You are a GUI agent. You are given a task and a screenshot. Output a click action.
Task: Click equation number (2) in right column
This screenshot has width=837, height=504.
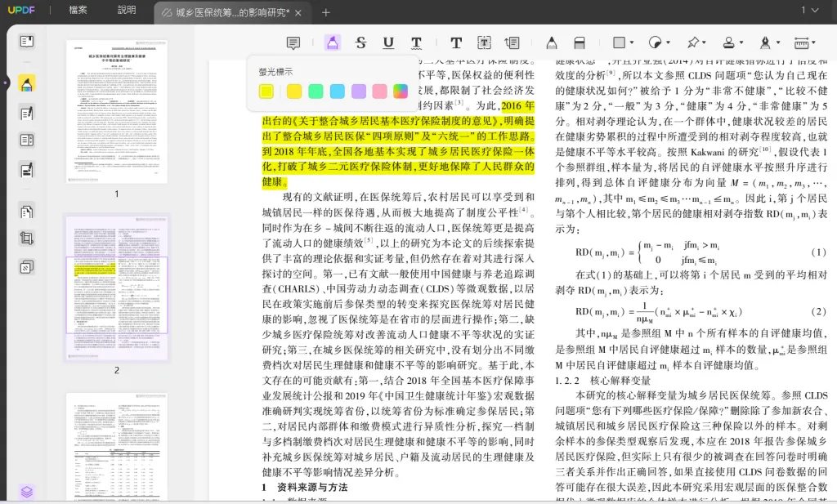tap(818, 311)
